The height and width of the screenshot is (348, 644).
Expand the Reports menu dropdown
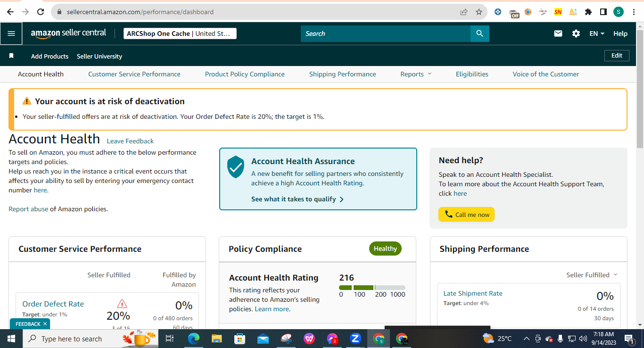tap(416, 74)
